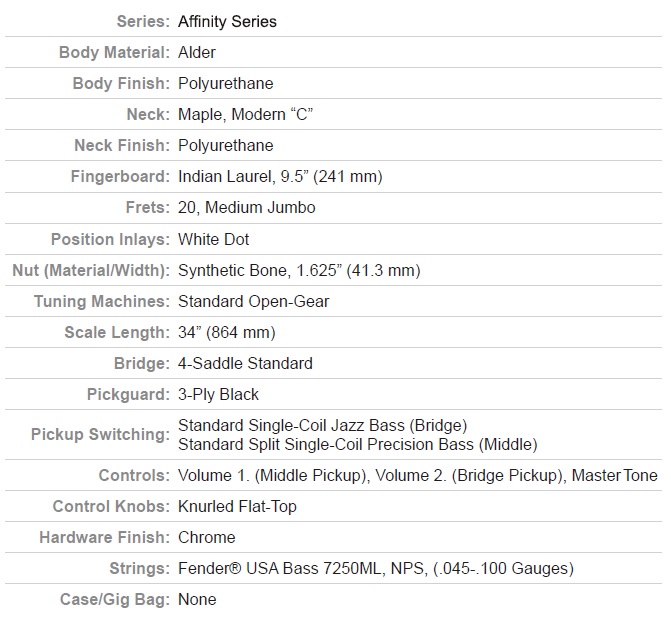Viewport: 671px width, 621px height.
Task: Select 'Synthetic Bone, 1.625" (41.3 mm)' text
Action: [x=299, y=270]
